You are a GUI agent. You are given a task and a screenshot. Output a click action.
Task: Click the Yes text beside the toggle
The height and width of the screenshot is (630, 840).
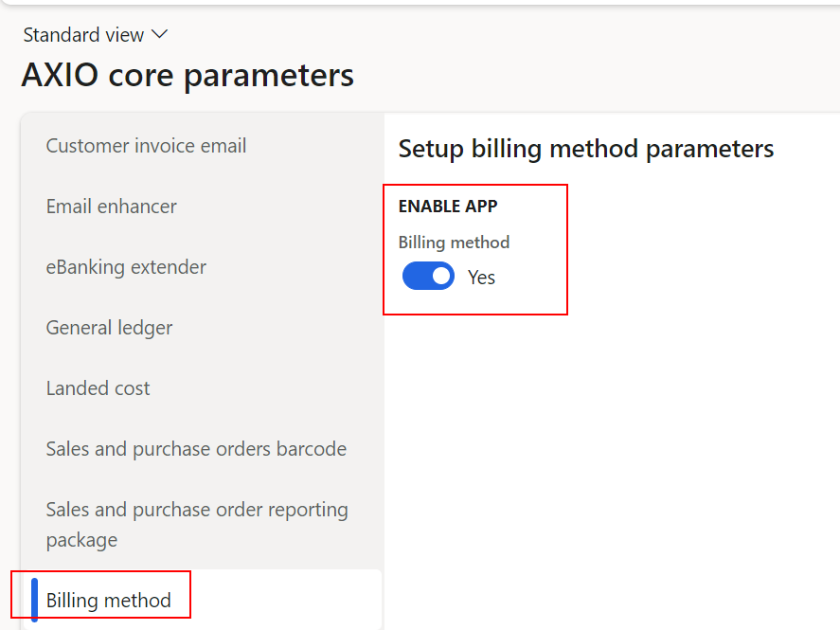coord(481,277)
